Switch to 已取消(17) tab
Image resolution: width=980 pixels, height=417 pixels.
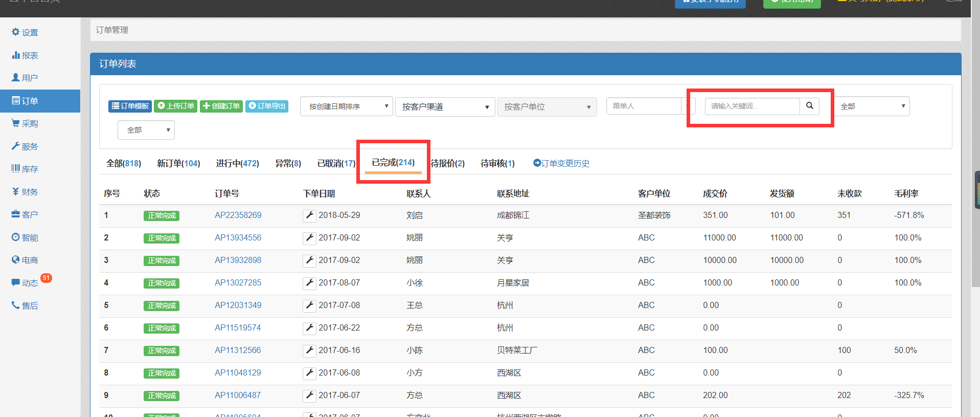click(336, 163)
